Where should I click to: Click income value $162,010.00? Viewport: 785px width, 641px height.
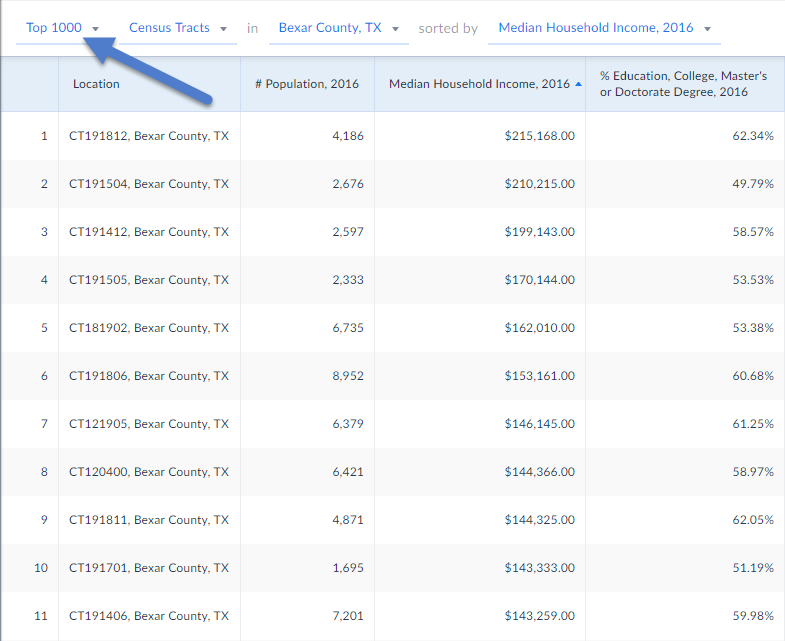(x=540, y=328)
